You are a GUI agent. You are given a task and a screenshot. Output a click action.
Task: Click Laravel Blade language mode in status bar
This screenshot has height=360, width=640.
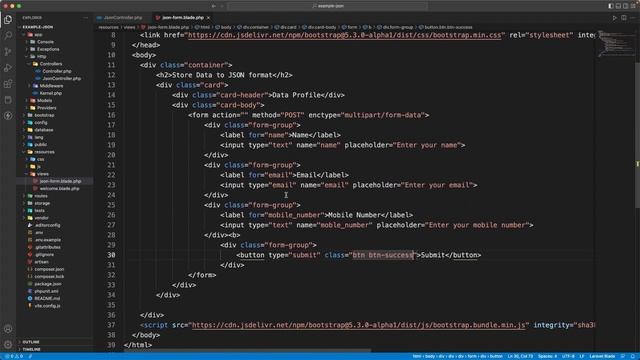pyautogui.click(x=602, y=356)
